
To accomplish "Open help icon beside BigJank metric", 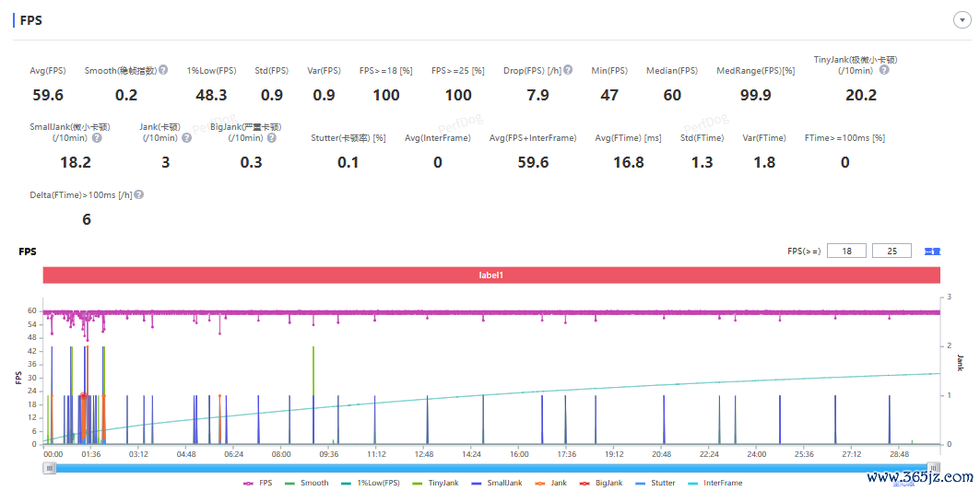I will pyautogui.click(x=271, y=138).
